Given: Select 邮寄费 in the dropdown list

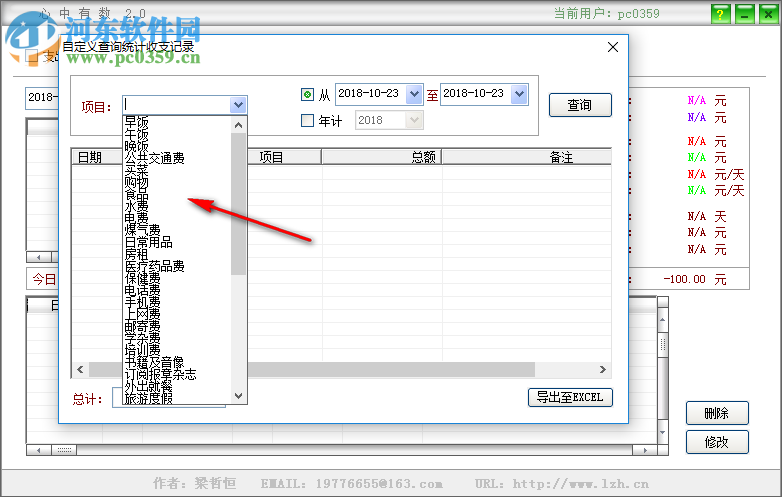Looking at the screenshot, I should [143, 326].
